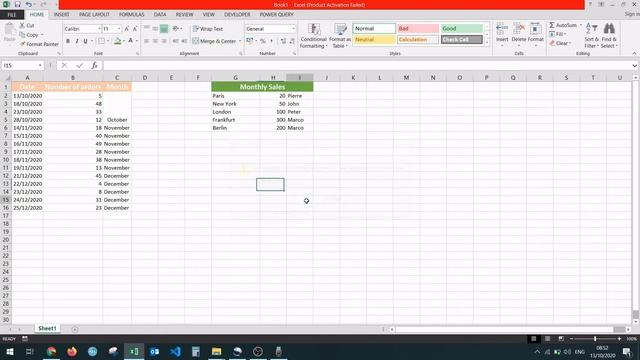Switch to the DATA tab
Viewport: 640px width, 360px height.
pyautogui.click(x=160, y=15)
